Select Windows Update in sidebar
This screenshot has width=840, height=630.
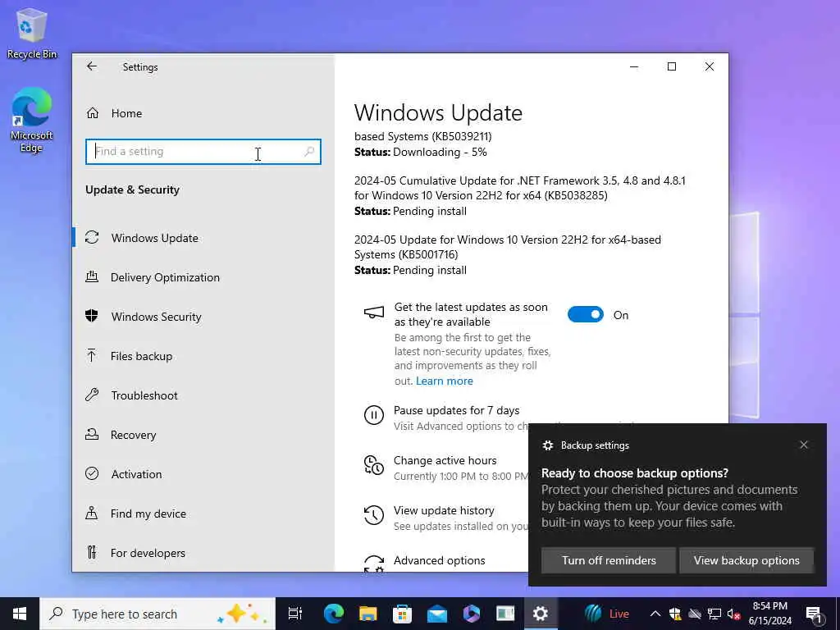(154, 238)
